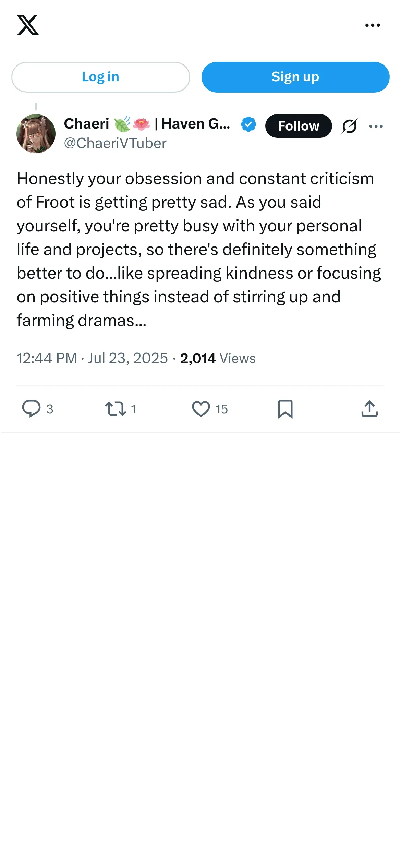
Task: Like the post with the heart icon
Action: coord(201,409)
